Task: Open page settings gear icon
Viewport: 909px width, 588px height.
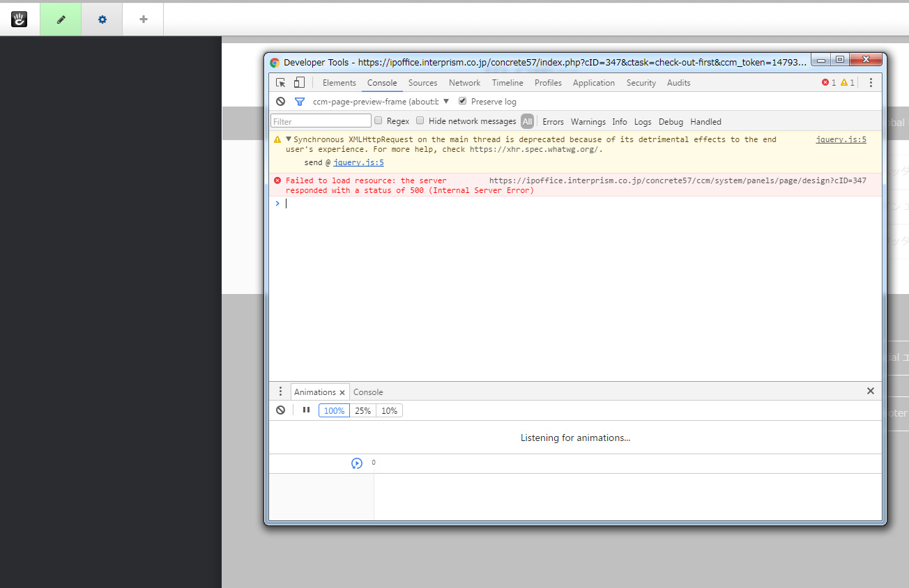Action: [x=102, y=20]
